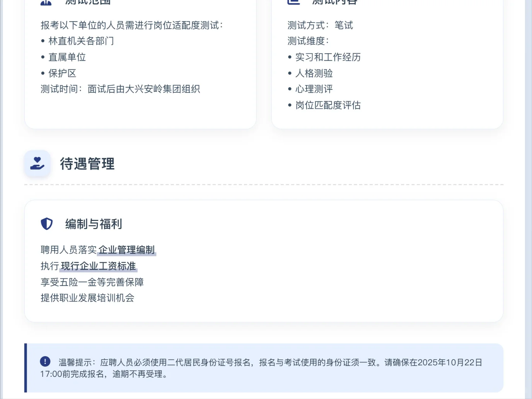Screen dimensions: 532x399
Task: Click the exclamation icon before 温馨提示
Action: coord(45,362)
